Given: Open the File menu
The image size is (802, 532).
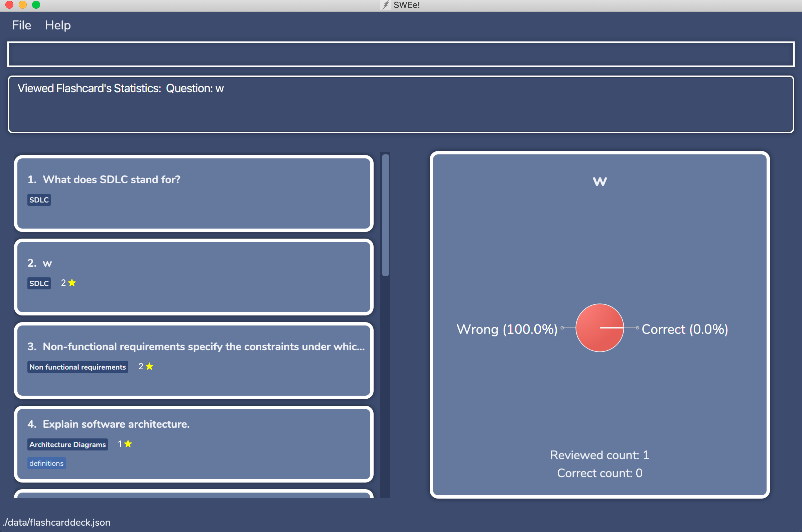Looking at the screenshot, I should coord(21,25).
